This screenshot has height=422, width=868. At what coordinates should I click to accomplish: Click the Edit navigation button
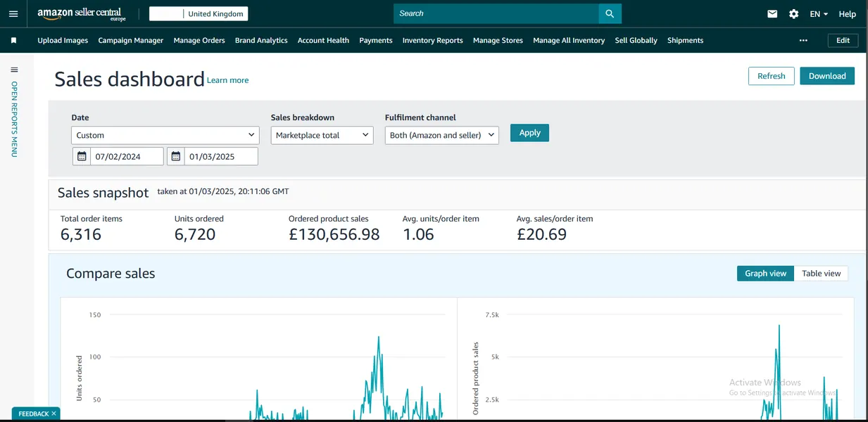point(843,41)
